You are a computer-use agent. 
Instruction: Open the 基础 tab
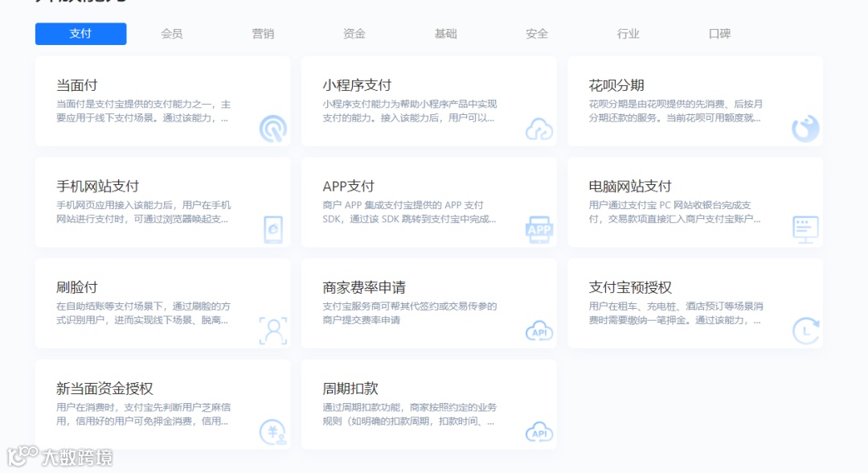445,34
